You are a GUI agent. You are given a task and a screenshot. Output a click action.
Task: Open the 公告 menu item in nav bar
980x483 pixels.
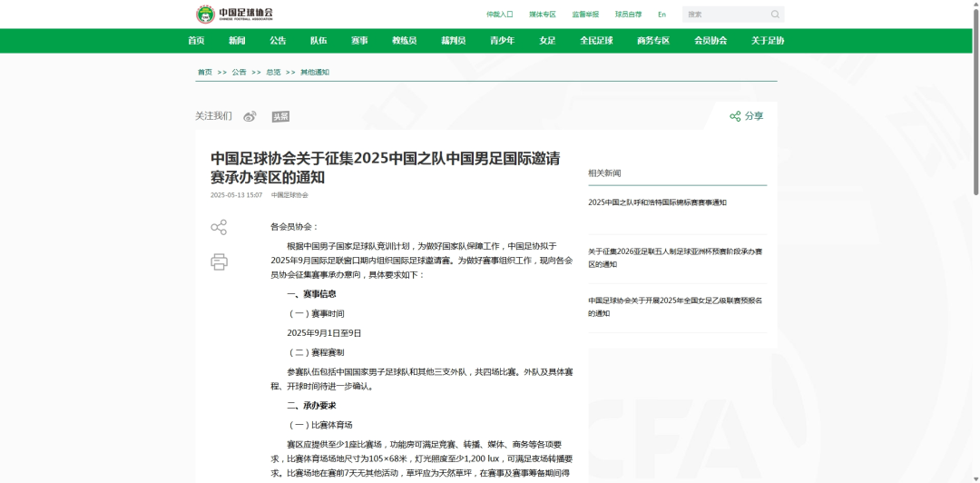pos(279,41)
